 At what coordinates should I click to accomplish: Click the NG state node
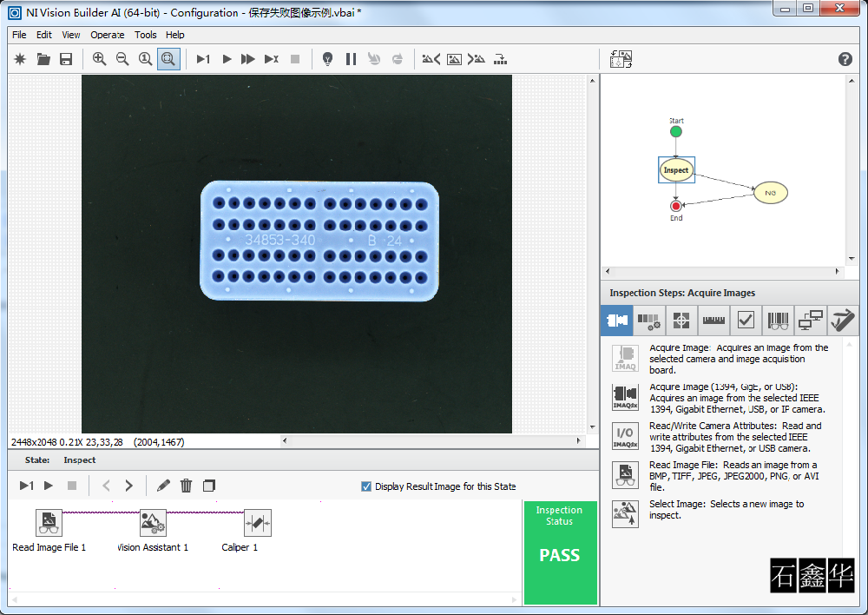pos(770,193)
